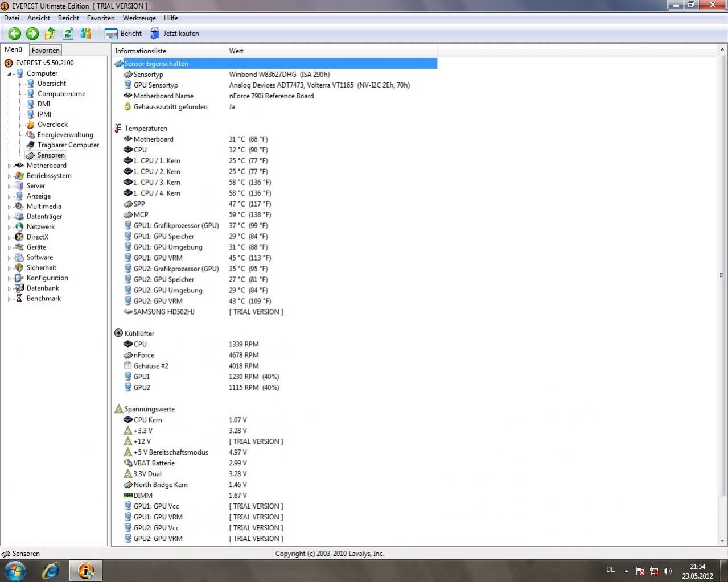728x582 pixels.
Task: Click the Konfiguration tree icon
Action: pos(19,278)
